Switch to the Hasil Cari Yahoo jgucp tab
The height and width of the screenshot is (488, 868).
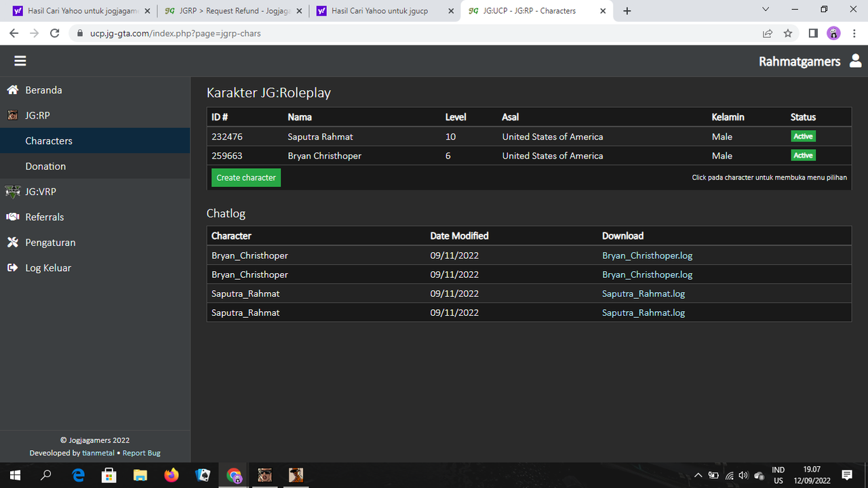(x=384, y=11)
